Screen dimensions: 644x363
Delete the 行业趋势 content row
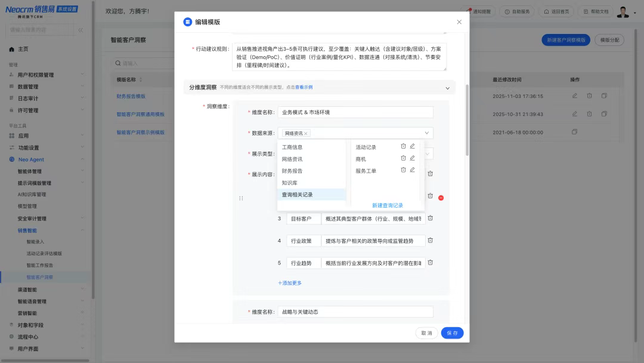tap(430, 263)
